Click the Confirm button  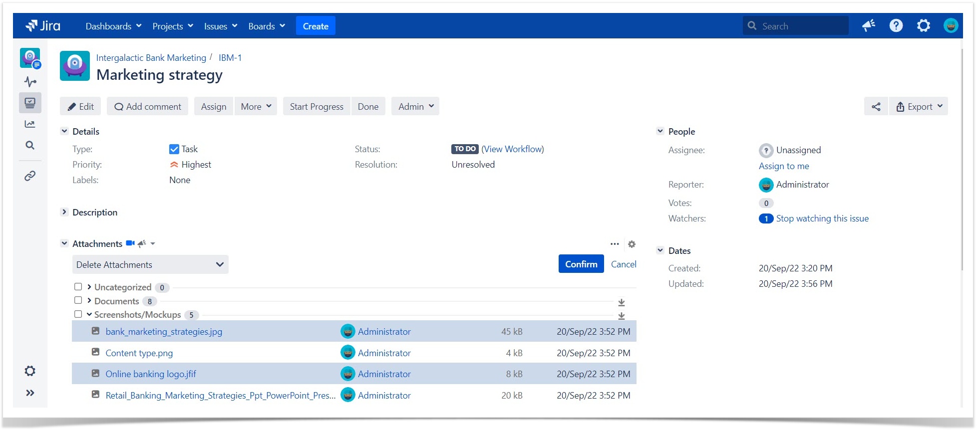tap(581, 264)
